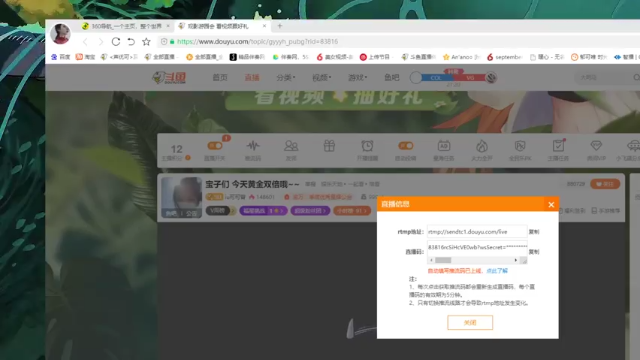Viewport: 640px width, 360px height.
Task: Click the streamer avatar thumbnail
Action: tap(181, 198)
